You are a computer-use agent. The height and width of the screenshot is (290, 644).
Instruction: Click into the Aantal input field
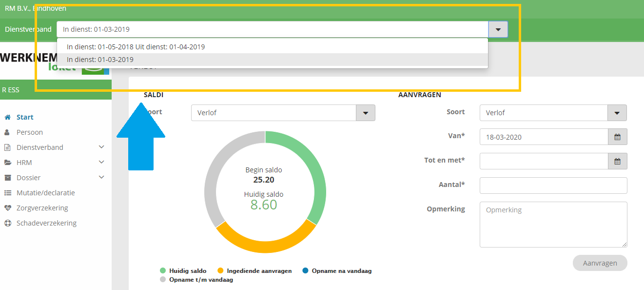[x=553, y=186]
